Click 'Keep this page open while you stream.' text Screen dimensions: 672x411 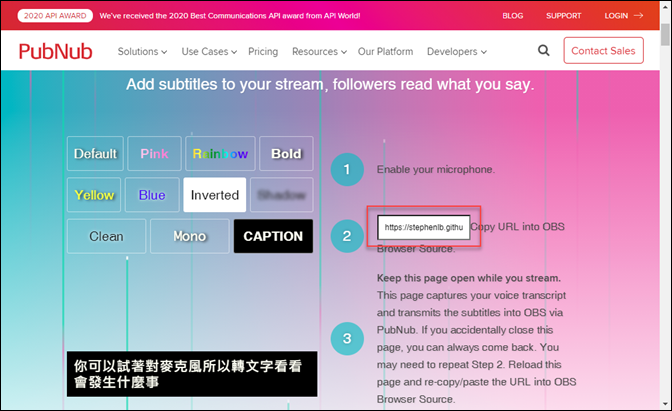tap(469, 278)
